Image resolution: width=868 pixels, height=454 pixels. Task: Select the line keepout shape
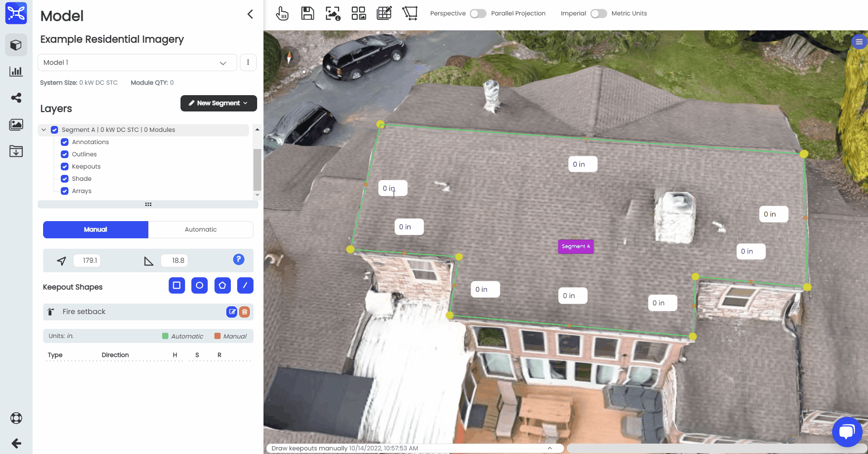[245, 285]
